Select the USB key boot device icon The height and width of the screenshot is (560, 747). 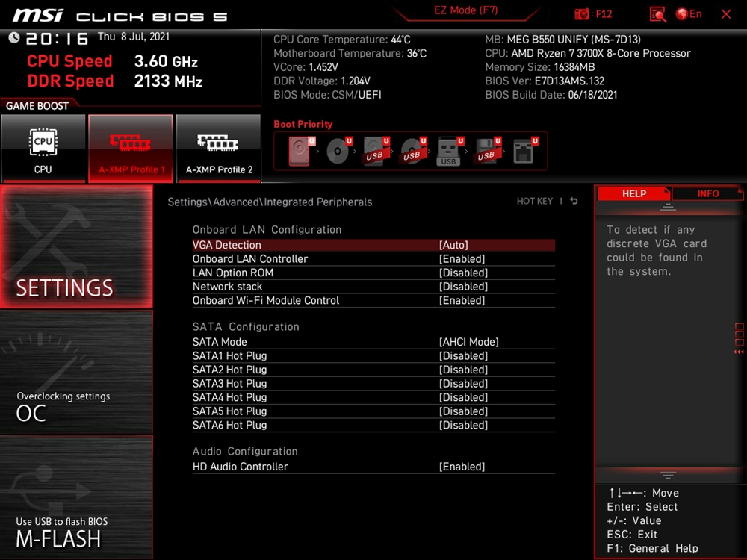(x=450, y=151)
